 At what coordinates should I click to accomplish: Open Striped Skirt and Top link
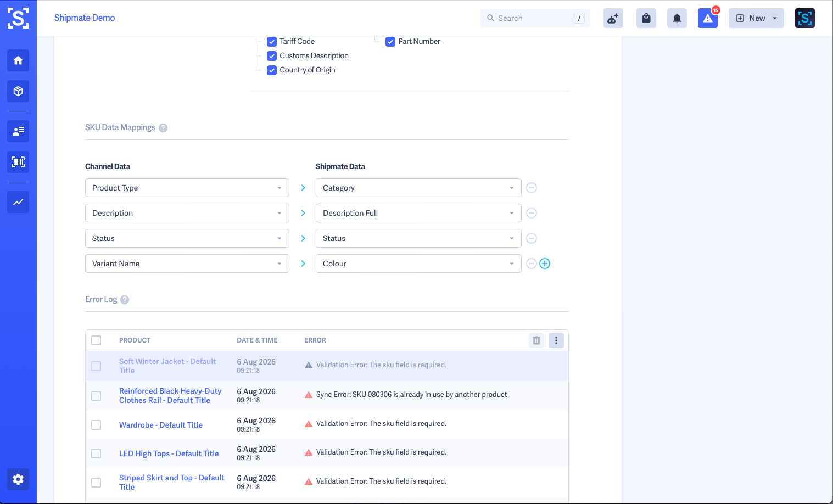(x=172, y=483)
